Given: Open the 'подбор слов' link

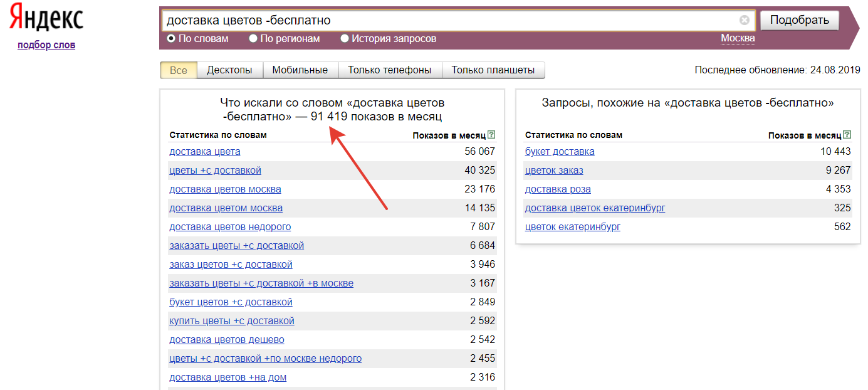Looking at the screenshot, I should (46, 45).
